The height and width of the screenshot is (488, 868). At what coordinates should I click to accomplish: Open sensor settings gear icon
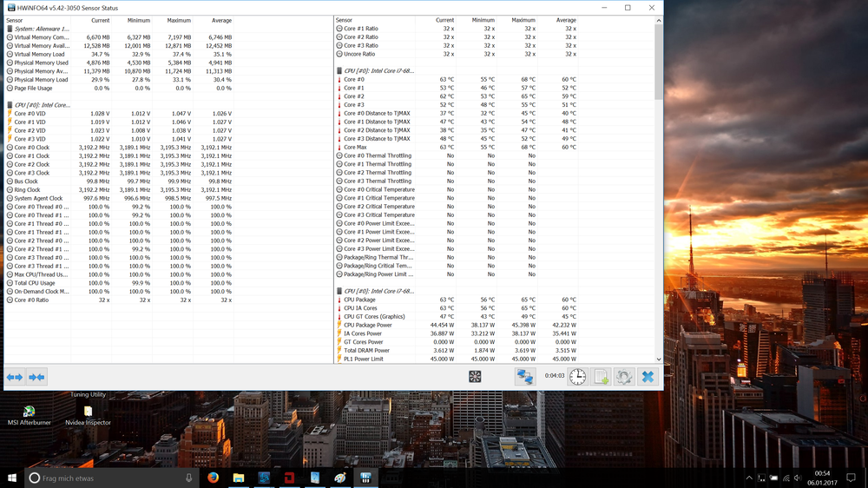pyautogui.click(x=623, y=376)
